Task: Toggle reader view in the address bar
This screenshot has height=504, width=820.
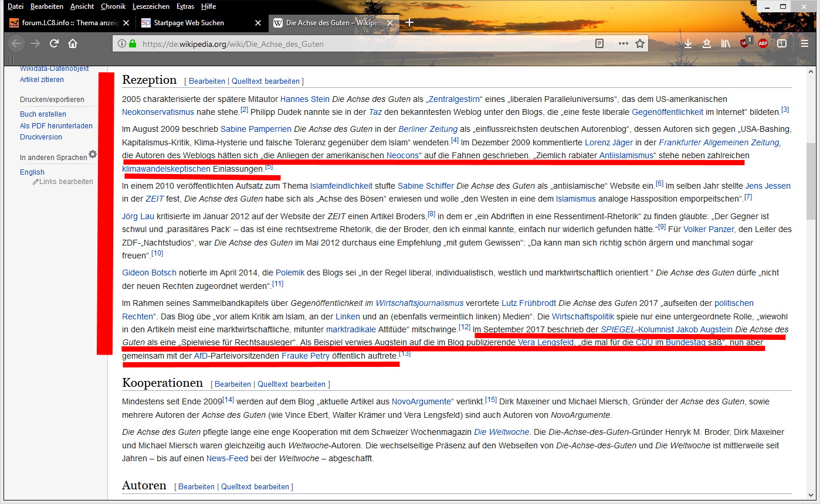Action: tap(599, 43)
